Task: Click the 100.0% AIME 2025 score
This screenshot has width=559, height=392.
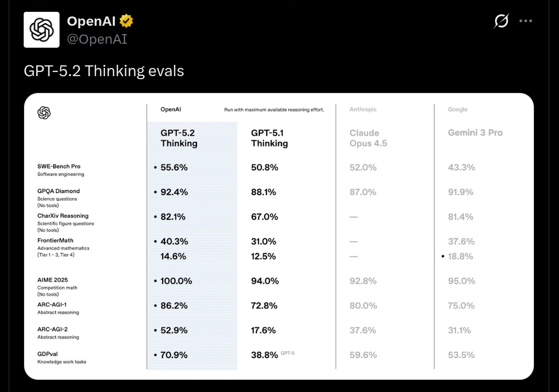Action: tap(176, 281)
